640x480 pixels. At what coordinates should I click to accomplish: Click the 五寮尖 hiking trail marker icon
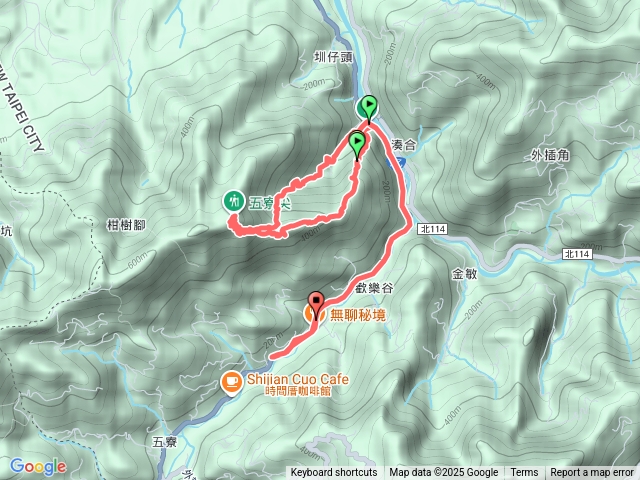[x=234, y=201]
